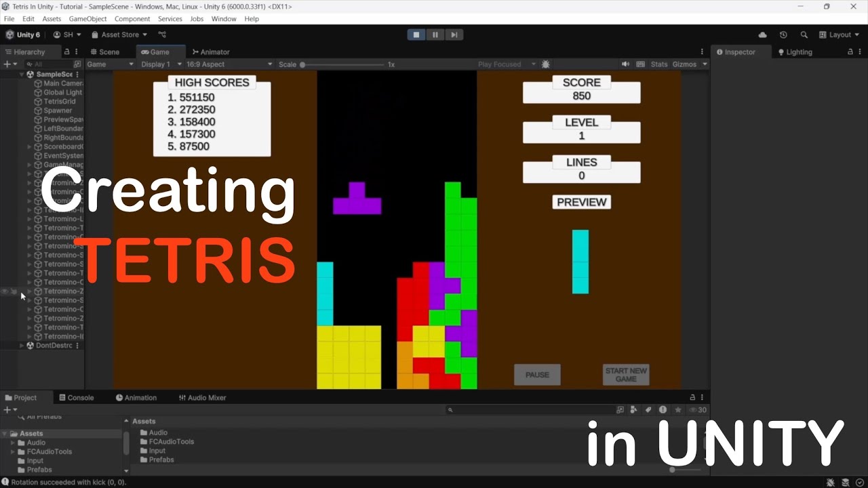Screen dimensions: 868x488
Task: Click the START NEW GAME button
Action: pos(626,375)
